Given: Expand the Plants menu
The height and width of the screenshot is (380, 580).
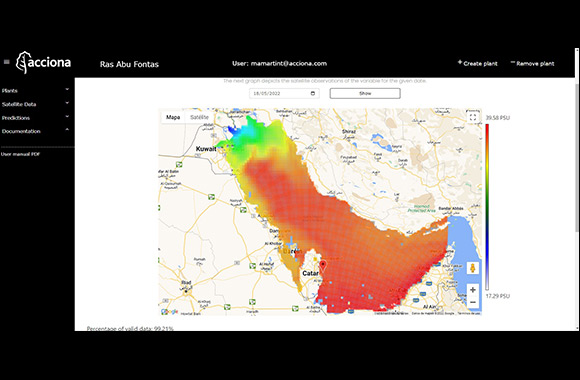Looking at the screenshot, I should pos(35,90).
